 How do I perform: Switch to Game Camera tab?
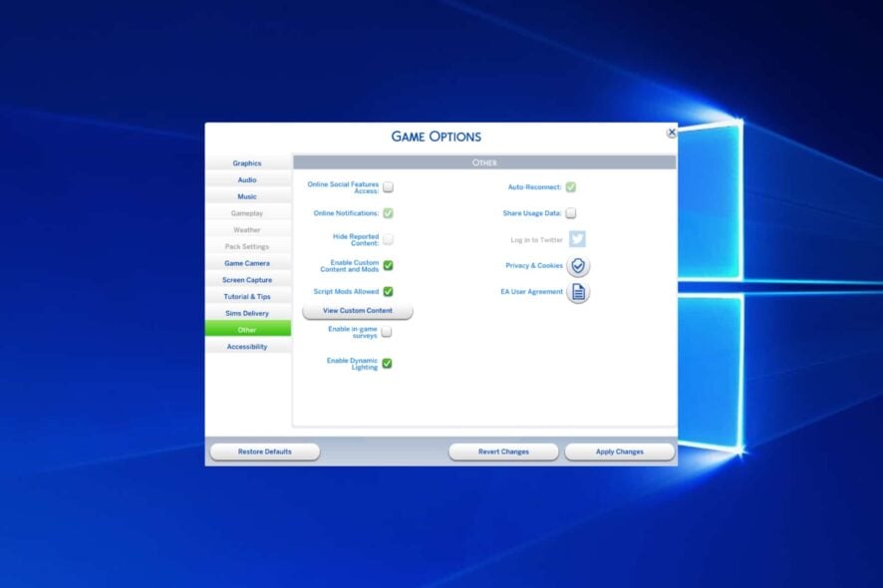click(x=248, y=263)
